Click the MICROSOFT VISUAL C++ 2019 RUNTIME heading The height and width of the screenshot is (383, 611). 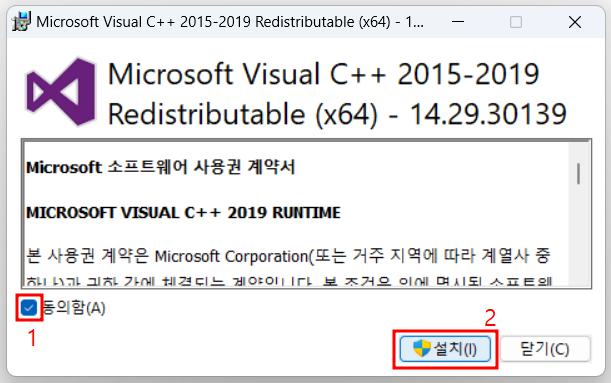pos(183,213)
